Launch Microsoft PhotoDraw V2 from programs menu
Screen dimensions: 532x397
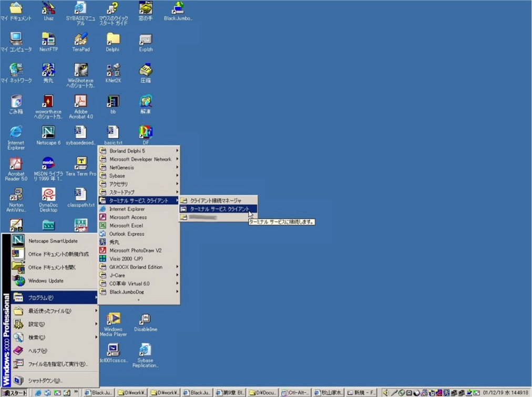[x=139, y=250]
